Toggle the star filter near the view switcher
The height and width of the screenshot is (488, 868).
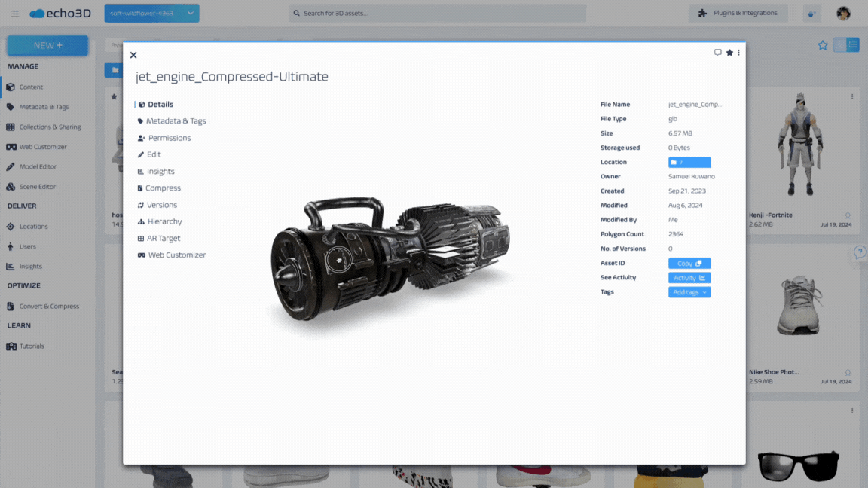click(822, 45)
